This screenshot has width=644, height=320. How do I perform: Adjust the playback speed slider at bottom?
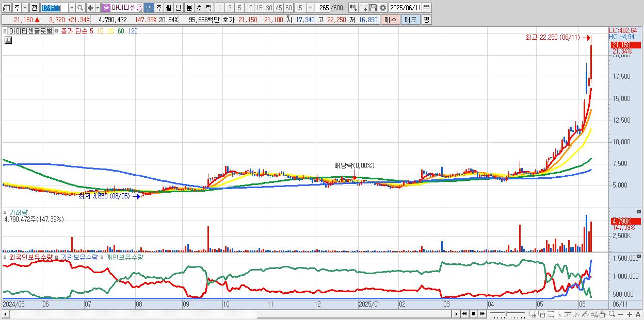[507, 314]
